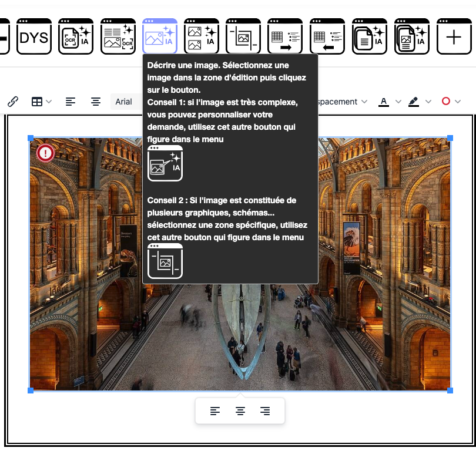Expand the text color dropdown arrow
The height and width of the screenshot is (451, 476).
tap(398, 102)
